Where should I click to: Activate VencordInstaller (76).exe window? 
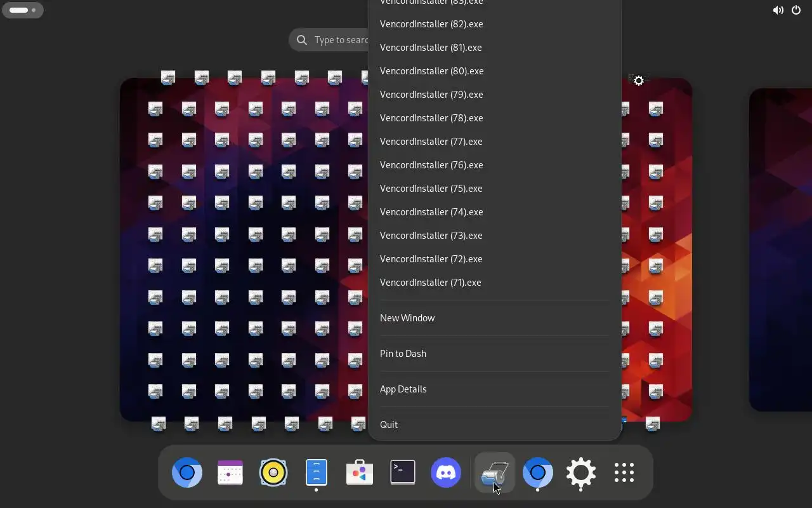click(x=494, y=165)
